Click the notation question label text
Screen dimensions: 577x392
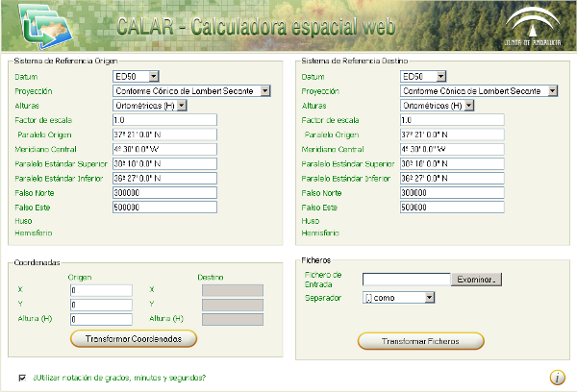[119, 378]
